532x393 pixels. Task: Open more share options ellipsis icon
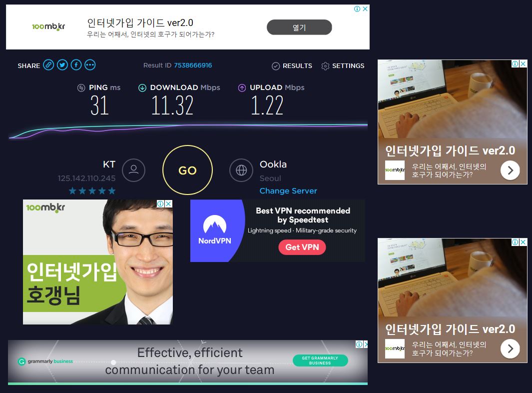click(x=90, y=65)
